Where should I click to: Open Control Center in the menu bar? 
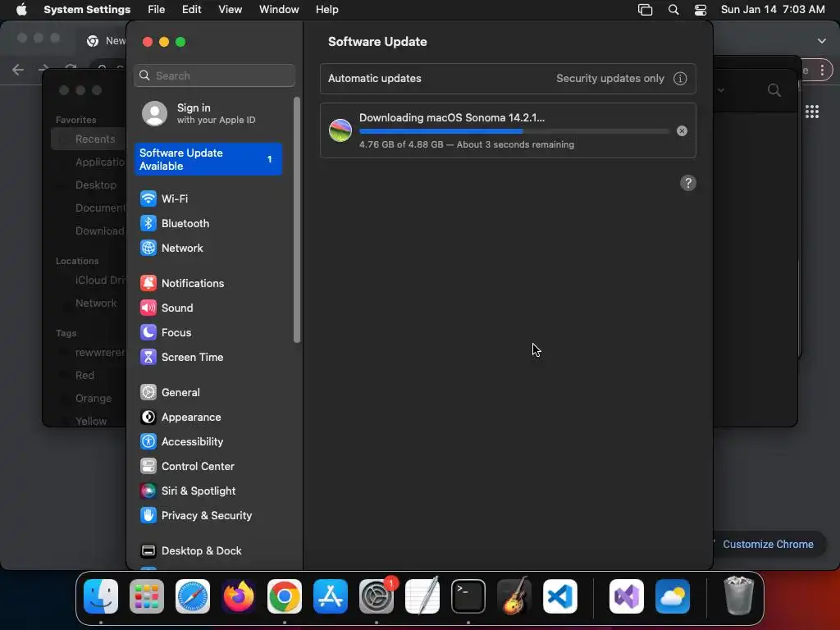pyautogui.click(x=701, y=10)
